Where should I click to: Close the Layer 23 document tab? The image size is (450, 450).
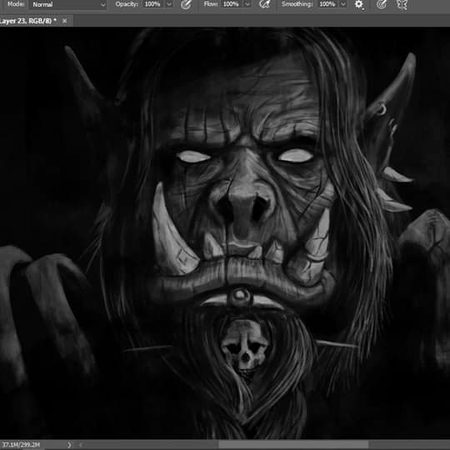point(65,21)
